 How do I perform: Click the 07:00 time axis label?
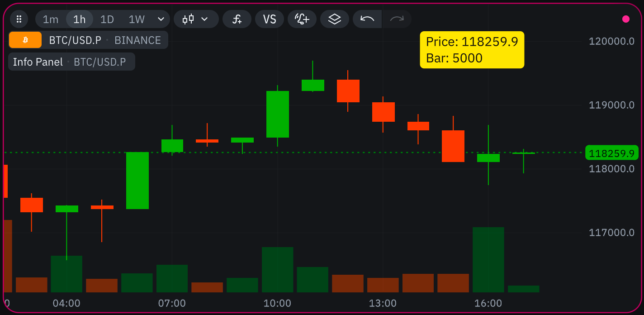pyautogui.click(x=172, y=303)
